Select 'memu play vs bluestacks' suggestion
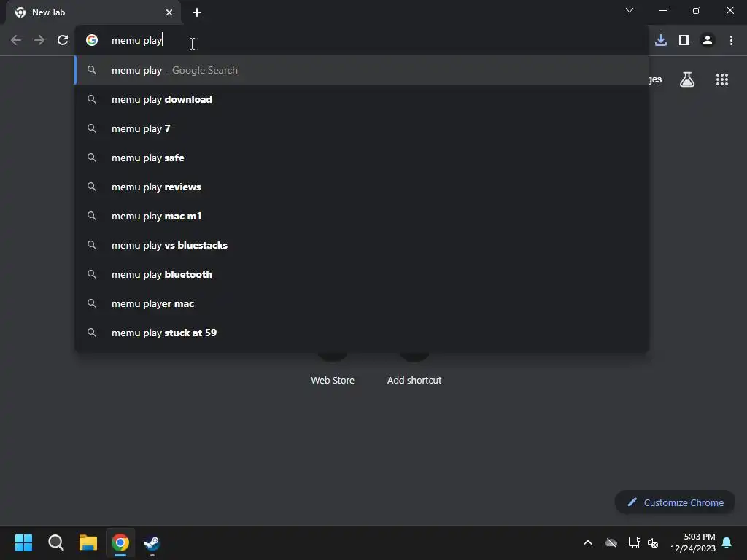This screenshot has height=560, width=747. pyautogui.click(x=362, y=245)
